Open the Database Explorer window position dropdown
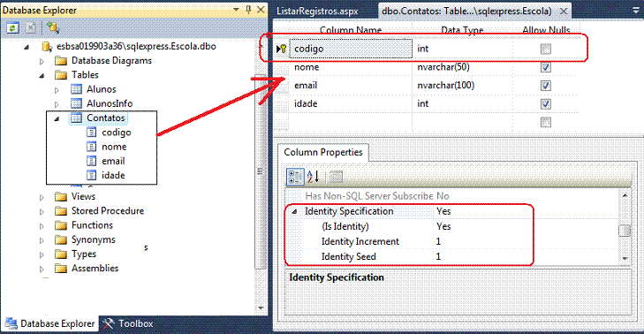This screenshot has width=644, height=334. pos(236,10)
